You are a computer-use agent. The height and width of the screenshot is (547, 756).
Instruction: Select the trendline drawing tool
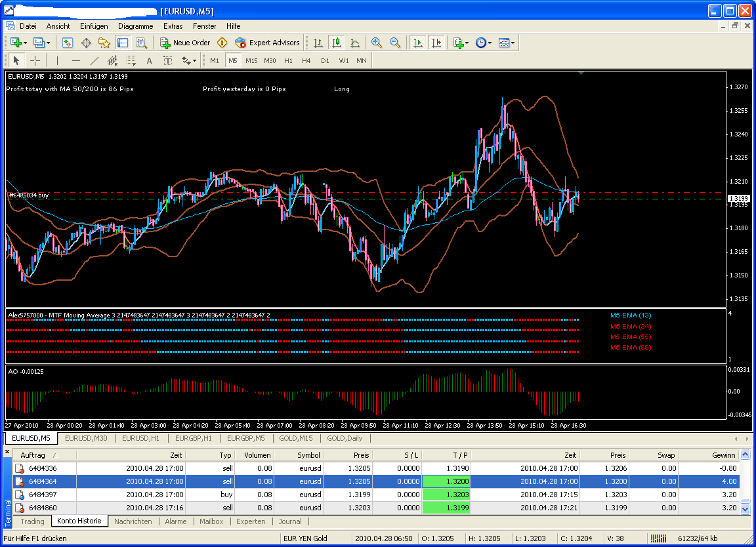tap(94, 60)
